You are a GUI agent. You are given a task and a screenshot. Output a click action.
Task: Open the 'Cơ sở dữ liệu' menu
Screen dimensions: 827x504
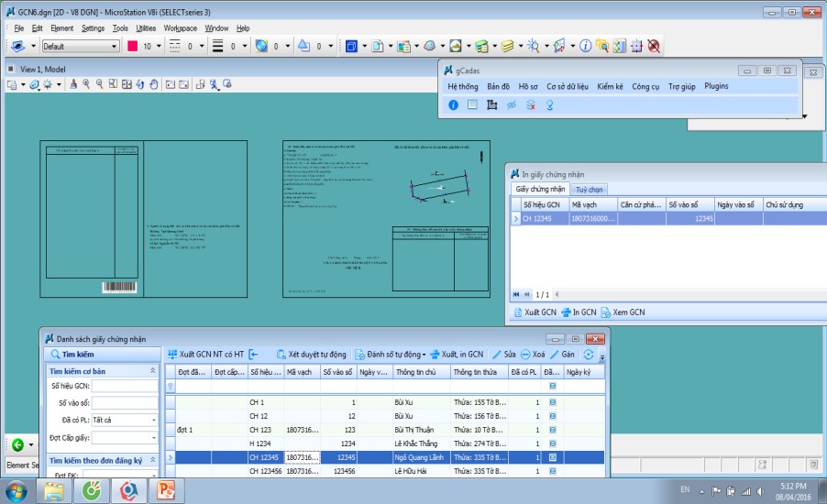[568, 86]
